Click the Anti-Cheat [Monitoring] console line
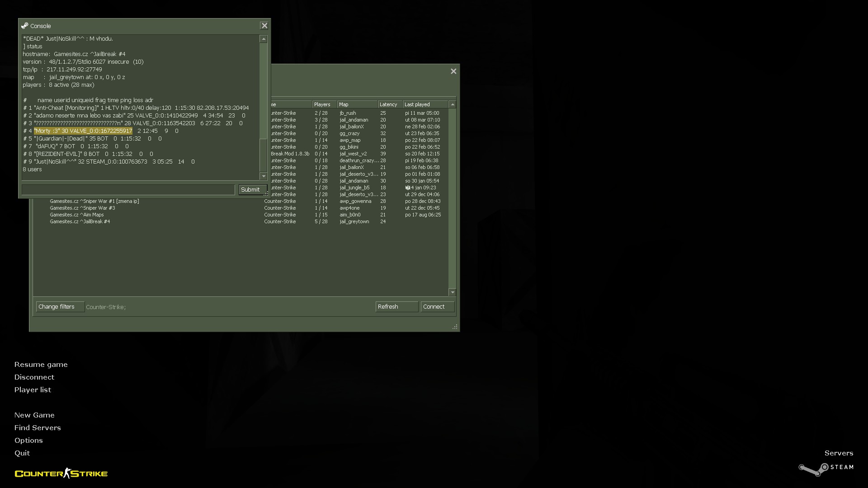 coord(136,108)
